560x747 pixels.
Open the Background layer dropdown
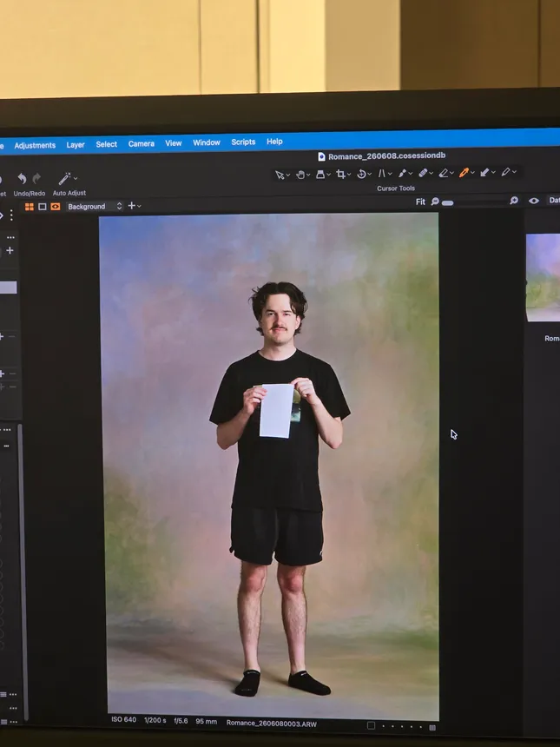click(95, 206)
